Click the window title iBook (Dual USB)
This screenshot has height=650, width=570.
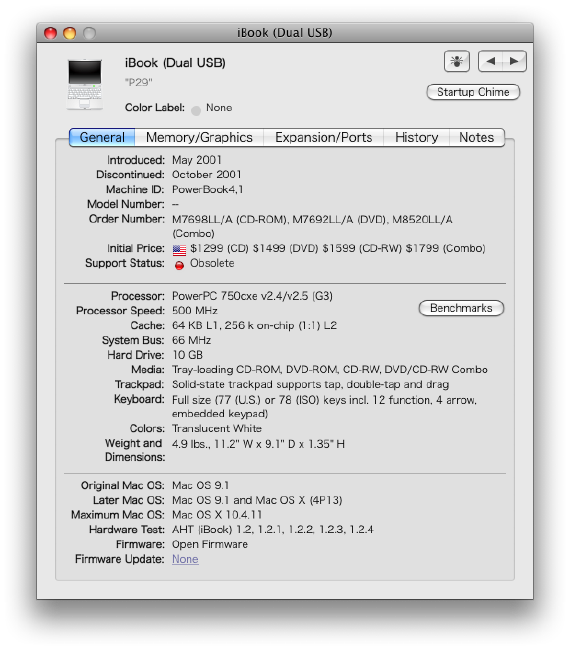(285, 33)
